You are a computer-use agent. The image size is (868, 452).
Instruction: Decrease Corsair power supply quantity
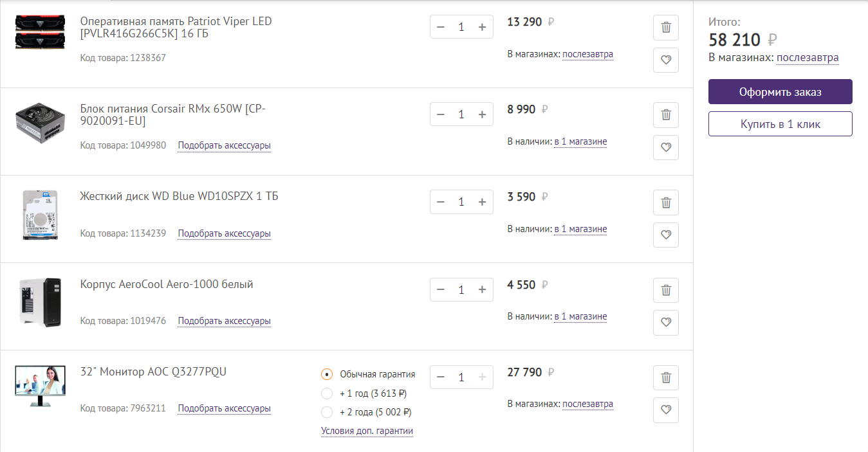441,114
